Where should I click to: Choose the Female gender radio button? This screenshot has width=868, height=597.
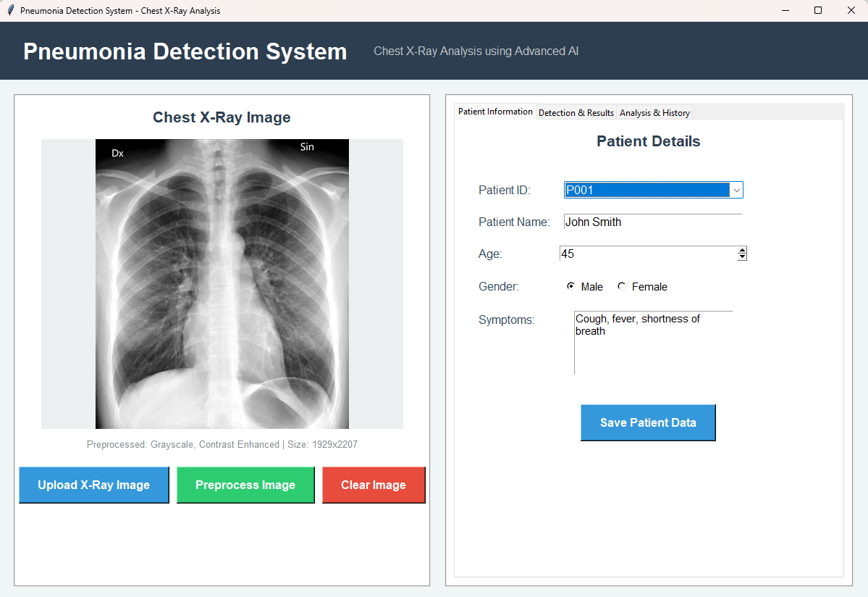(x=622, y=287)
